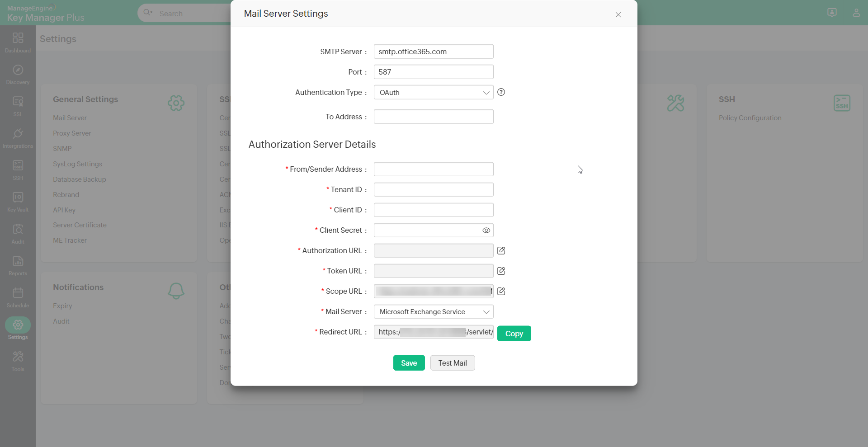The height and width of the screenshot is (447, 868).
Task: Open the Tools sidebar section
Action: pyautogui.click(x=18, y=361)
